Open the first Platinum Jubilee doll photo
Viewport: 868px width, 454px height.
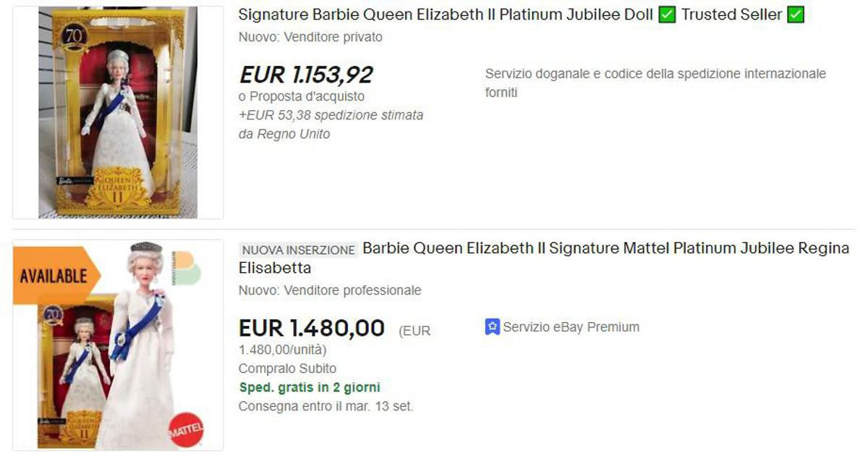118,112
